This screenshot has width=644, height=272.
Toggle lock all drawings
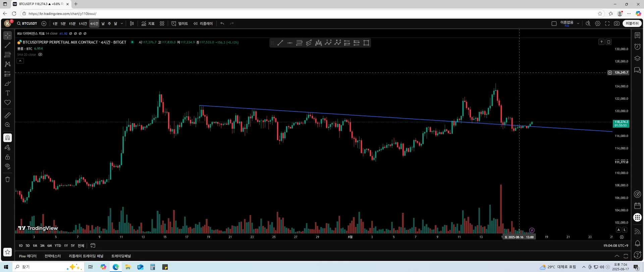pyautogui.click(x=7, y=157)
